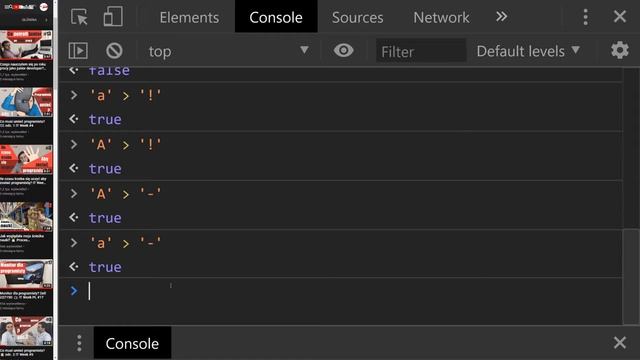The height and width of the screenshot is (360, 640).
Task: Open DevTools three-dot customize menu
Action: (x=585, y=17)
